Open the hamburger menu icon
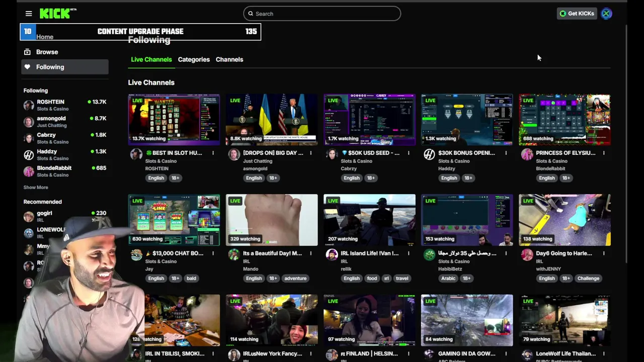 [29, 14]
